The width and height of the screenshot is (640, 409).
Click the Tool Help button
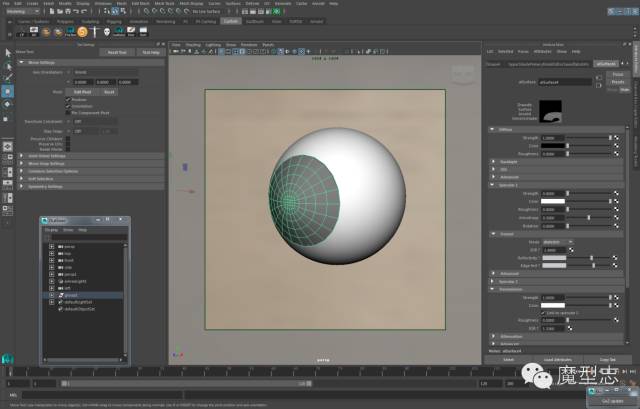pyautogui.click(x=151, y=52)
